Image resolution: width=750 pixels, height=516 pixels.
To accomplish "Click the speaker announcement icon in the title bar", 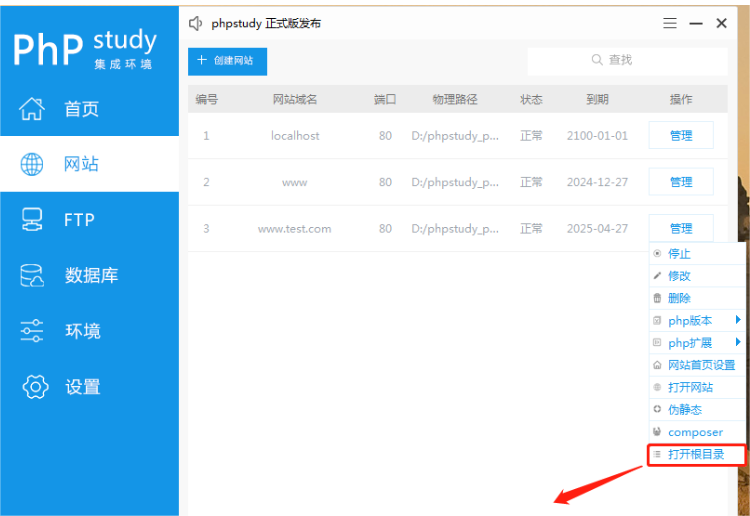I will (x=195, y=23).
